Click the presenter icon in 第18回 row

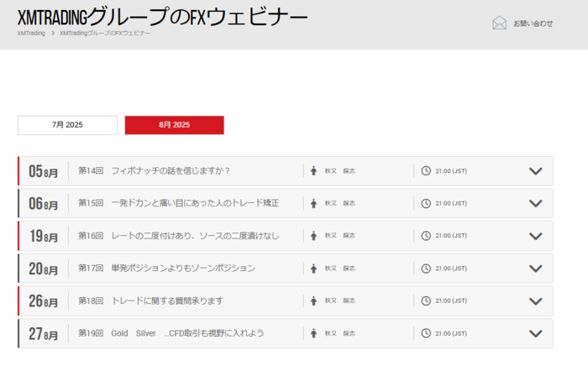(x=314, y=300)
